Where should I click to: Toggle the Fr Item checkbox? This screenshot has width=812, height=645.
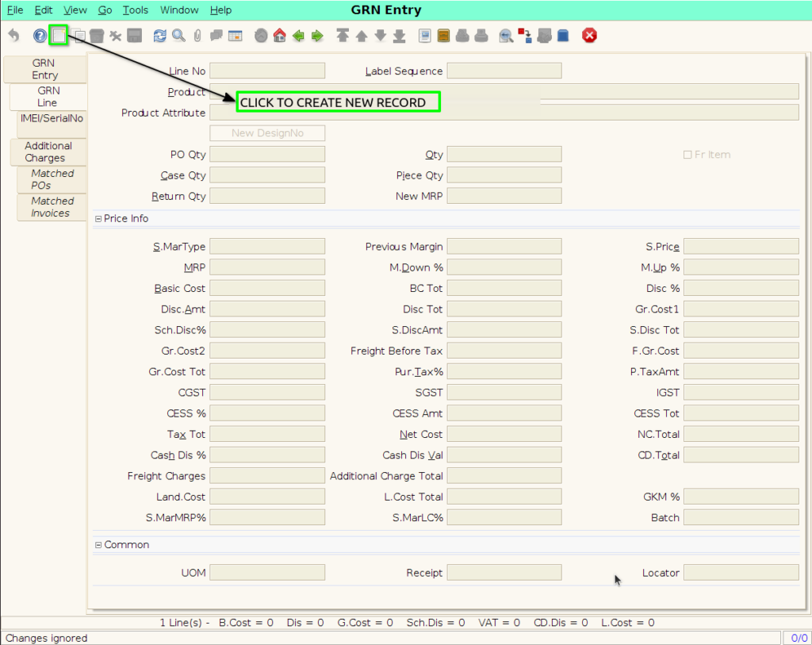(x=688, y=155)
